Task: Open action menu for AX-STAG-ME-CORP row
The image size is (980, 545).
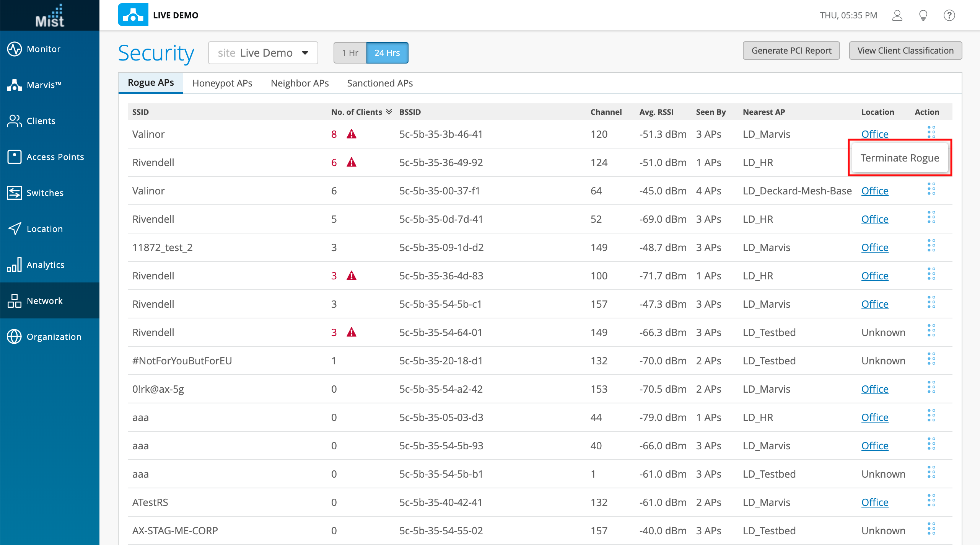Action: (931, 529)
